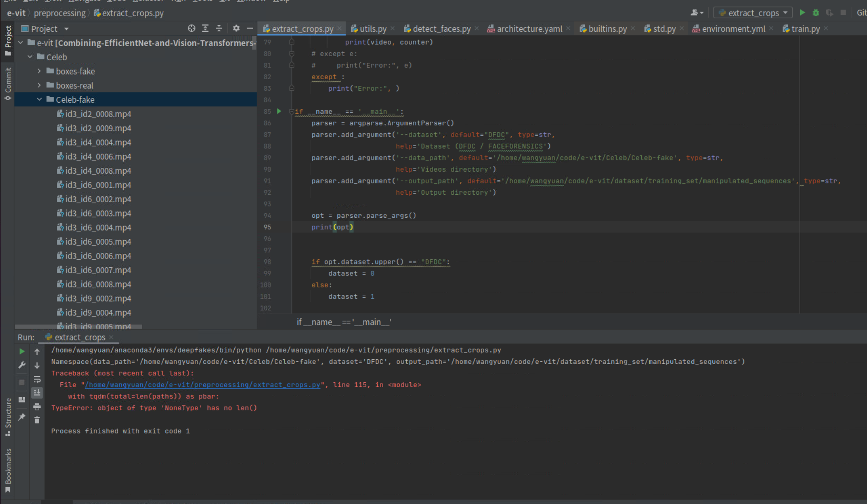Close the utils.py editor tab

point(393,28)
